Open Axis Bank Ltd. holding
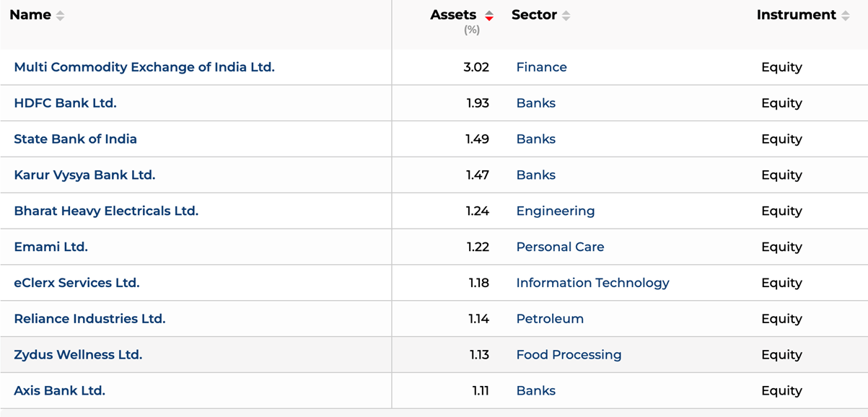Viewport: 868px width, 417px height. coord(59,391)
